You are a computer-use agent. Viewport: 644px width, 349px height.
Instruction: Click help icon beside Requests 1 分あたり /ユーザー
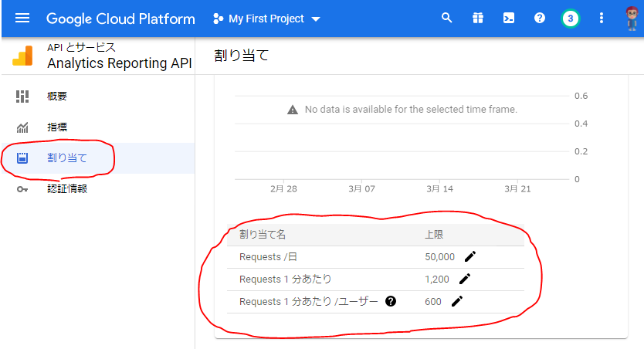[391, 301]
